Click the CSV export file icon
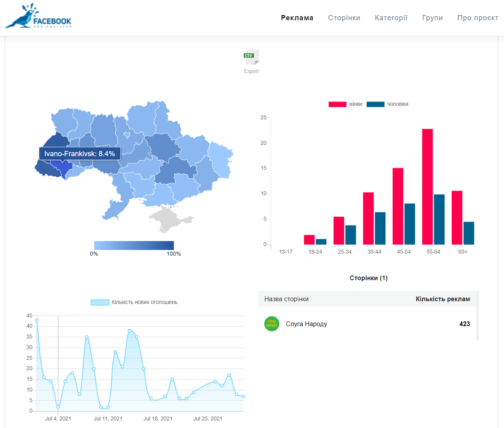The height and width of the screenshot is (428, 504). [251, 57]
